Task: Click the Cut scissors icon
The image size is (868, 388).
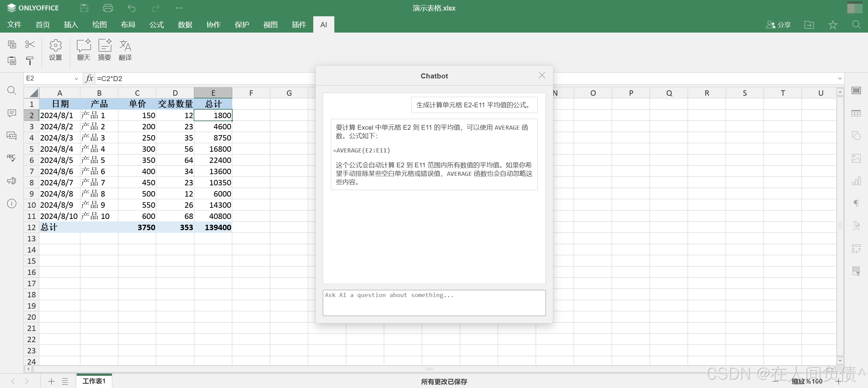Action: pos(30,44)
